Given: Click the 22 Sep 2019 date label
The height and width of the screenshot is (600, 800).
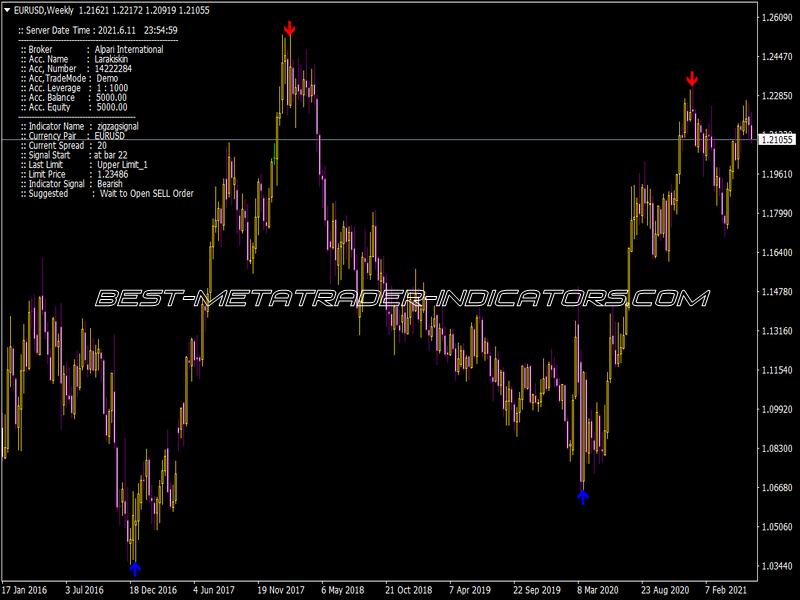Looking at the screenshot, I should [x=536, y=590].
